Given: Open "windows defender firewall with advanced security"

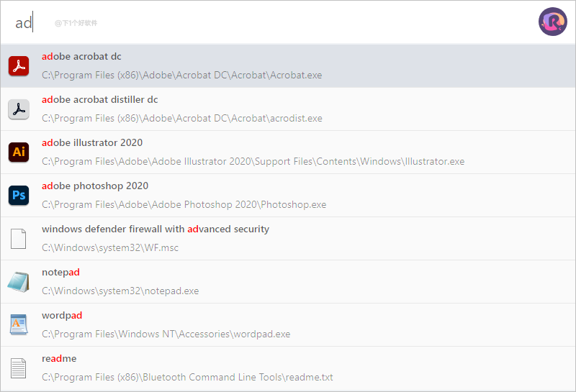Looking at the screenshot, I should click(156, 229).
